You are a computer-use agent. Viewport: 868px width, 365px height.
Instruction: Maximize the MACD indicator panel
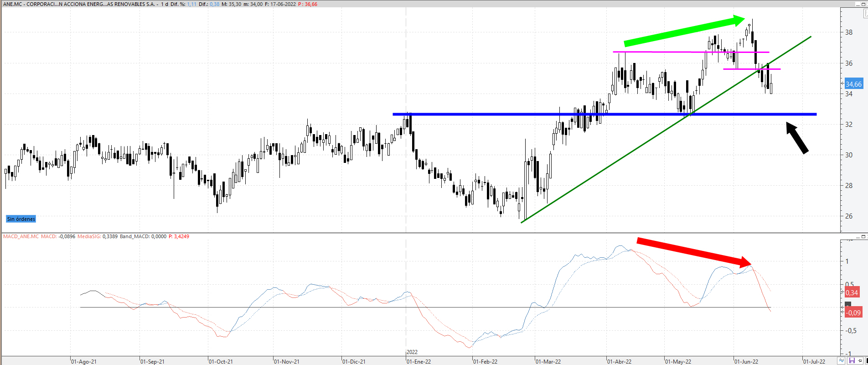[x=863, y=236]
